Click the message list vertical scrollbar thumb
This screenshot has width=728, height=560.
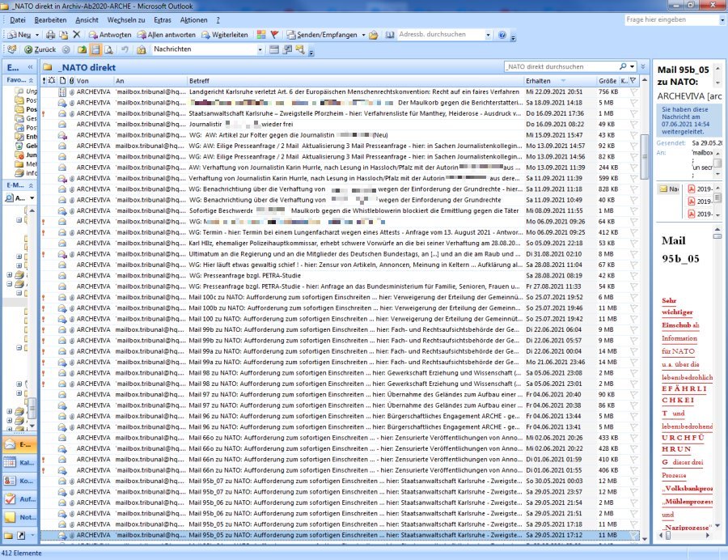click(x=644, y=156)
